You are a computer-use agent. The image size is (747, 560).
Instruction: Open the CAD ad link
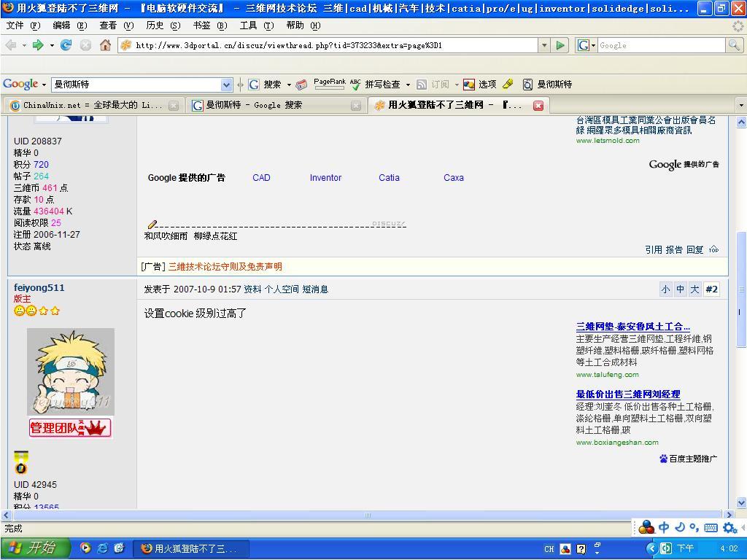pos(262,178)
